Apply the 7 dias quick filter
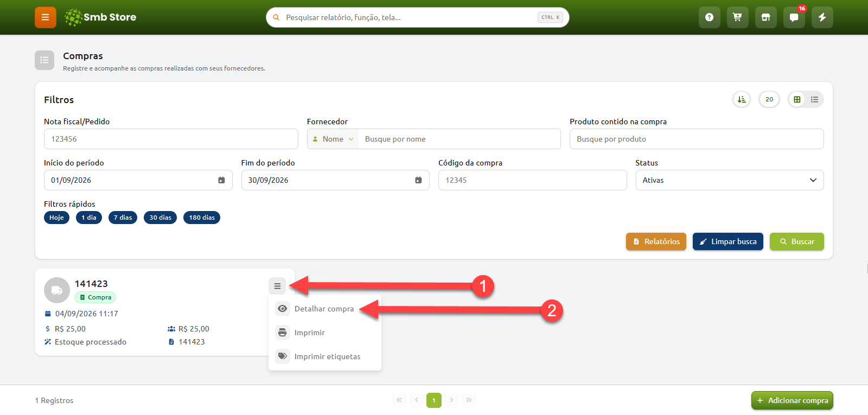This screenshot has width=868, height=415. [x=123, y=218]
